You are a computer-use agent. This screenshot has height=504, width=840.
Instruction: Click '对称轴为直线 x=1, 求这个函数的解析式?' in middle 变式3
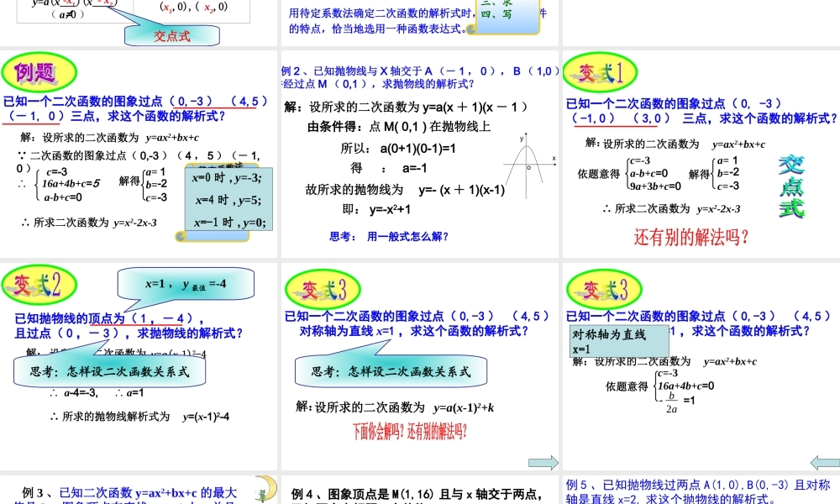pyautogui.click(x=413, y=331)
